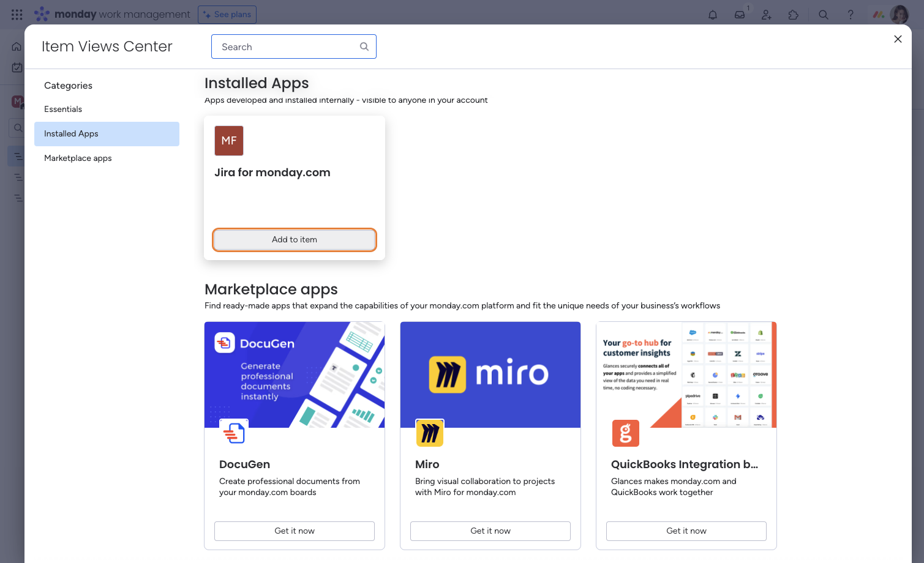Add Jira for monday.com to item
This screenshot has height=563, width=924.
[295, 240]
